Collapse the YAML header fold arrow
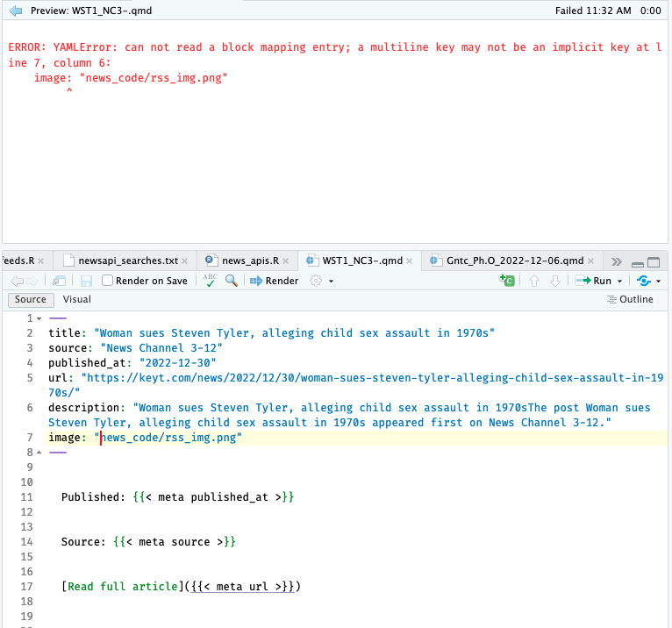This screenshot has width=672, height=628. coord(39,318)
